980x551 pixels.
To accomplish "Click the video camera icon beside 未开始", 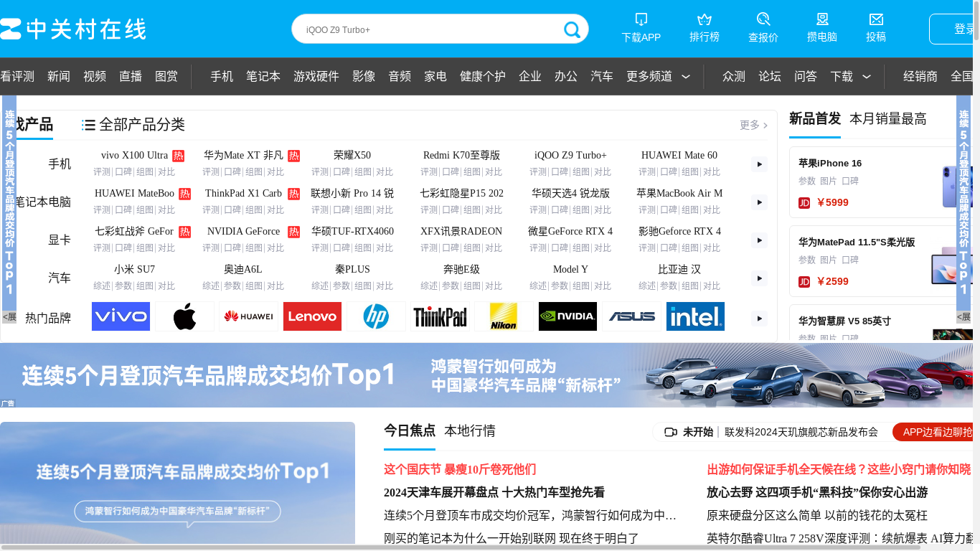I will tap(671, 432).
